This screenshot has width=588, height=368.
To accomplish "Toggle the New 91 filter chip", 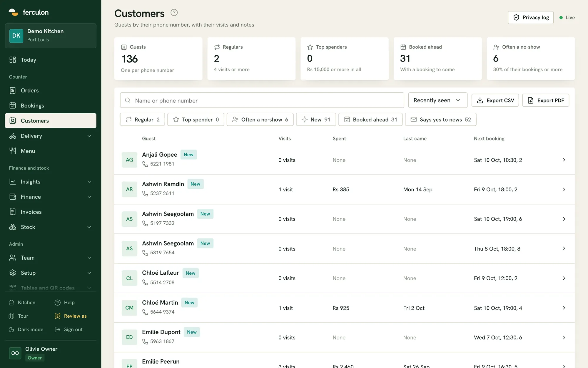I will (x=316, y=120).
